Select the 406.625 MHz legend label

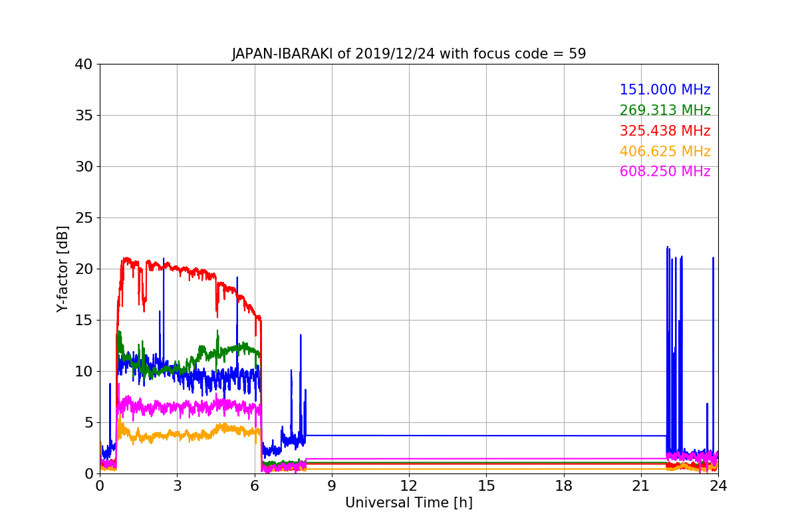665,152
